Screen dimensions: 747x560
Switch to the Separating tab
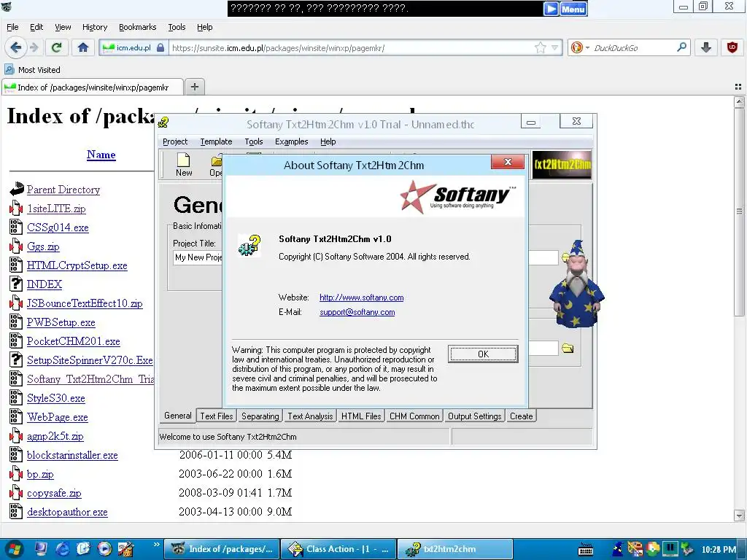[260, 416]
